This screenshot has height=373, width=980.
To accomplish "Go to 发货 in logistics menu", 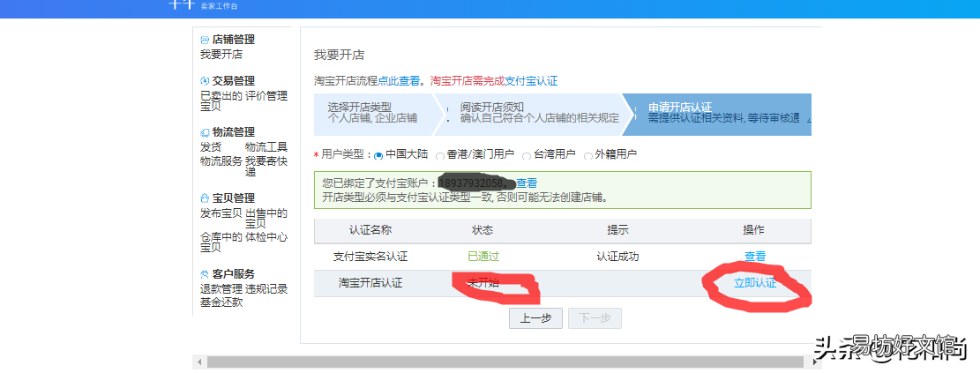I will (211, 147).
